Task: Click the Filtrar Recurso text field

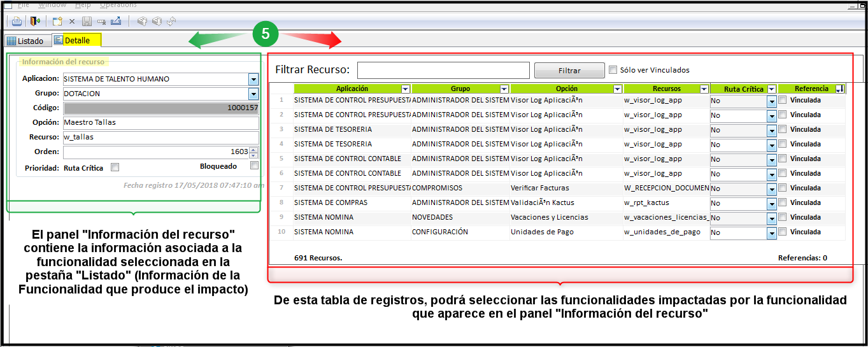Action: point(443,70)
